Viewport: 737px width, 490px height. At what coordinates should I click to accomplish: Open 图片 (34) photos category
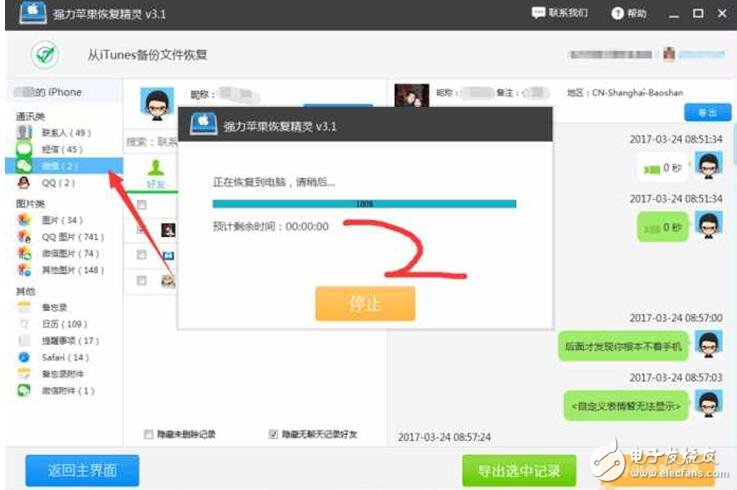[x=62, y=220]
